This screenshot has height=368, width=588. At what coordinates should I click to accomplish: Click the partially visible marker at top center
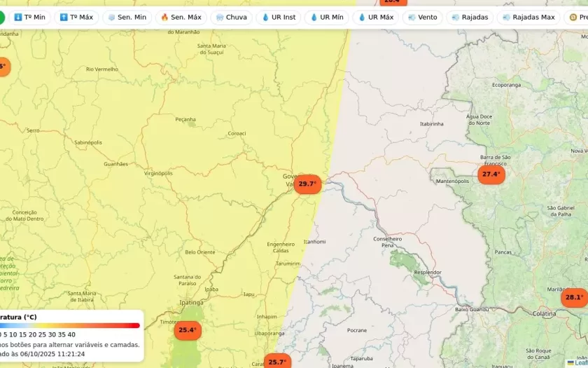(x=393, y=2)
